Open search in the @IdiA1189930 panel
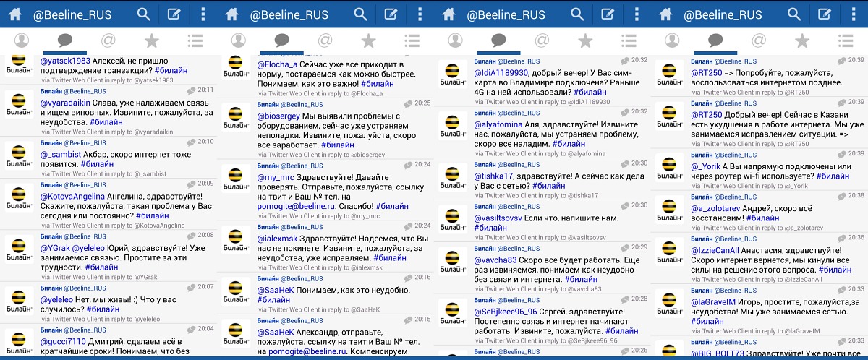Screen dimensions: 868x360 pyautogui.click(x=577, y=14)
